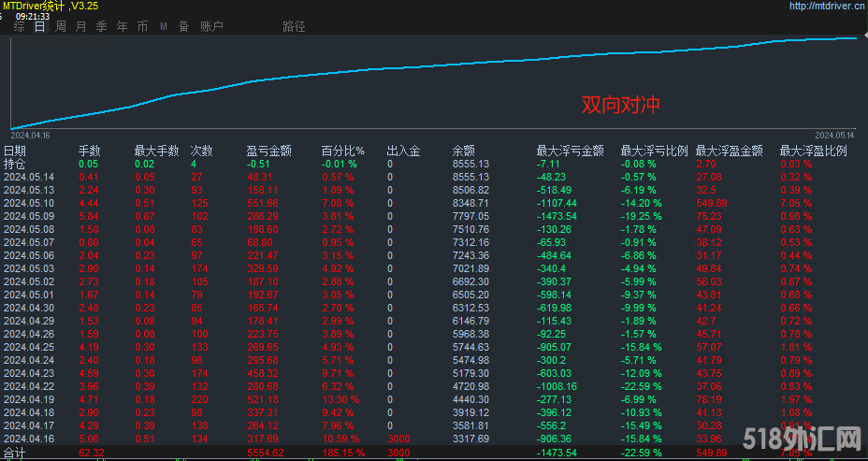Viewport: 868px width, 461px height.
Task: Select the 2024.04.25 date row
Action: click(x=29, y=347)
